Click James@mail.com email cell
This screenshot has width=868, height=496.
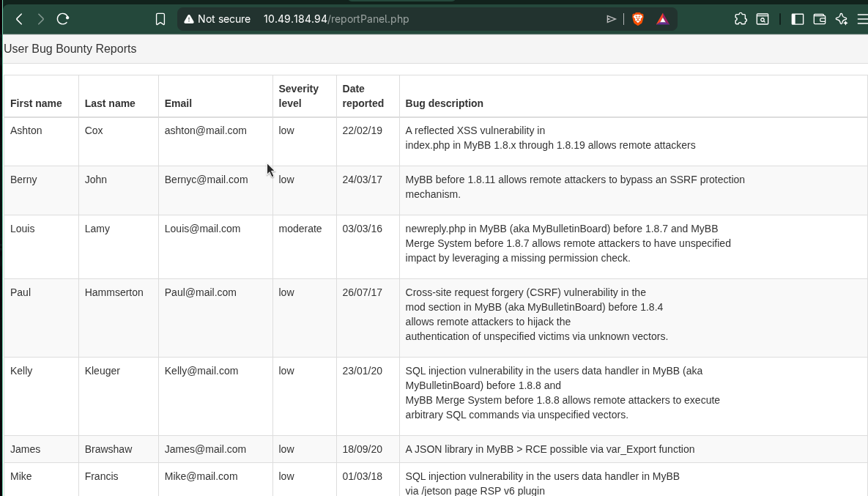pyautogui.click(x=205, y=450)
